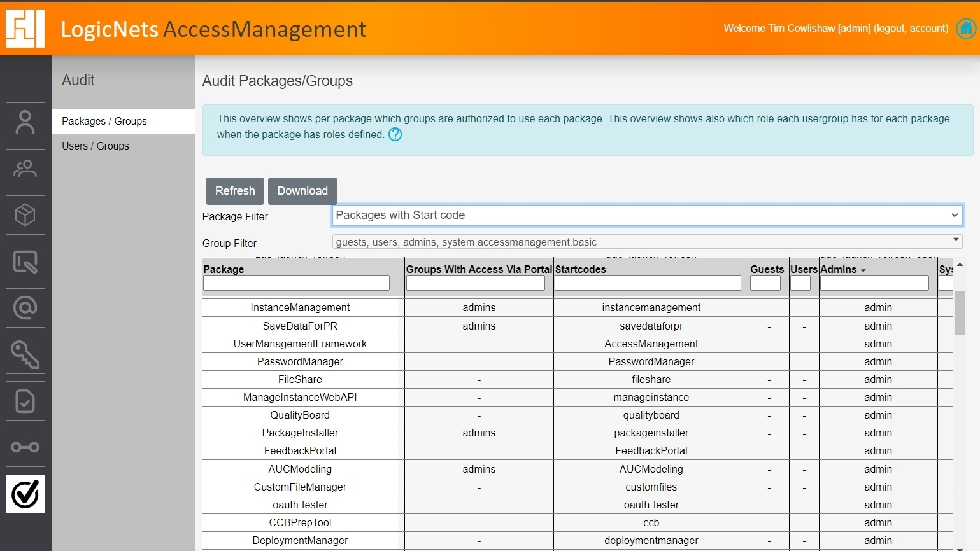This screenshot has width=980, height=551.
Task: Click the ccb startcode cell
Action: pos(651,522)
